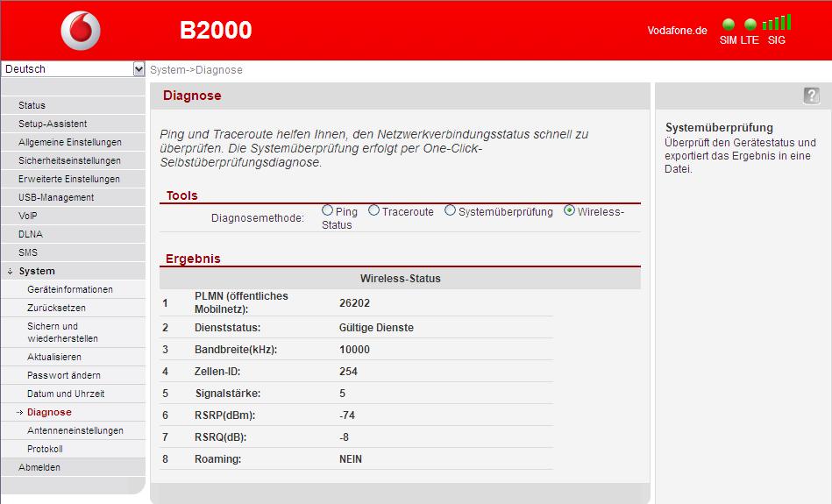Click Abmelden to log out
832x504 pixels.
click(x=74, y=467)
